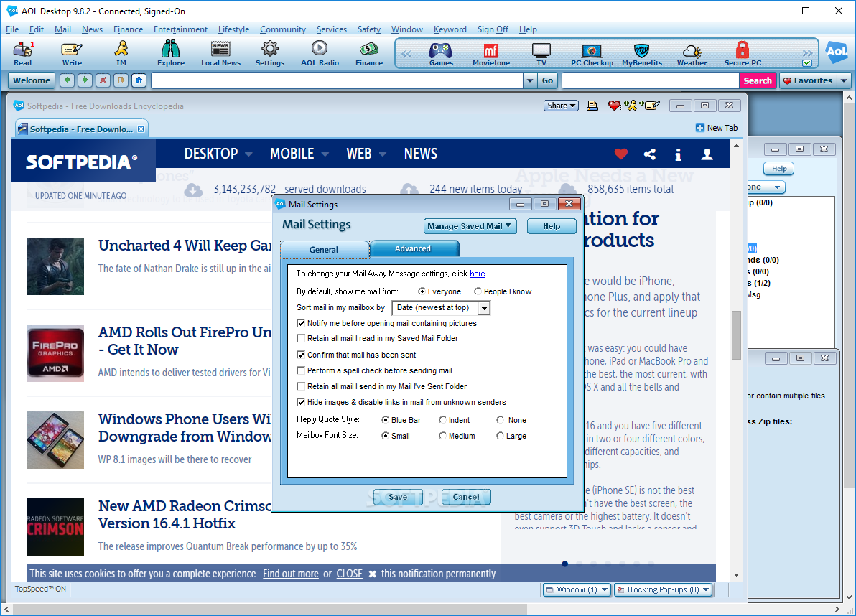Launch AOL Radio from the toolbar
This screenshot has height=616, width=856.
click(320, 53)
